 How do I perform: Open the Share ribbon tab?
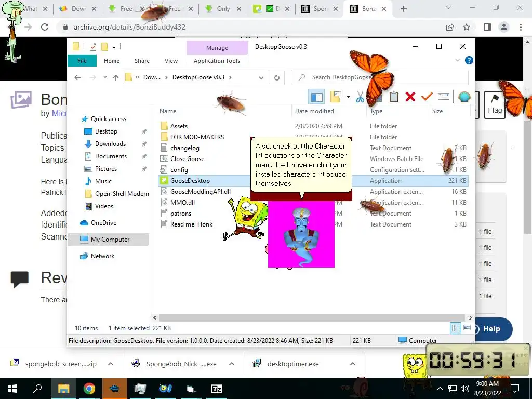point(142,61)
